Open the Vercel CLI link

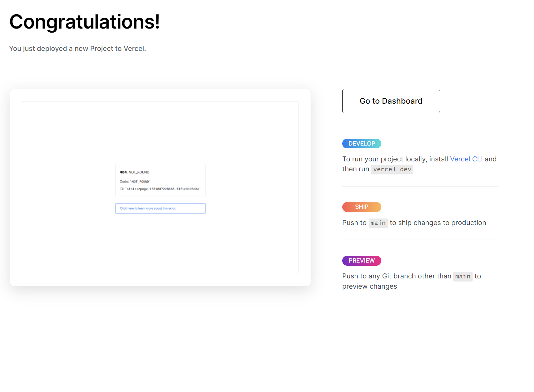[x=466, y=159]
